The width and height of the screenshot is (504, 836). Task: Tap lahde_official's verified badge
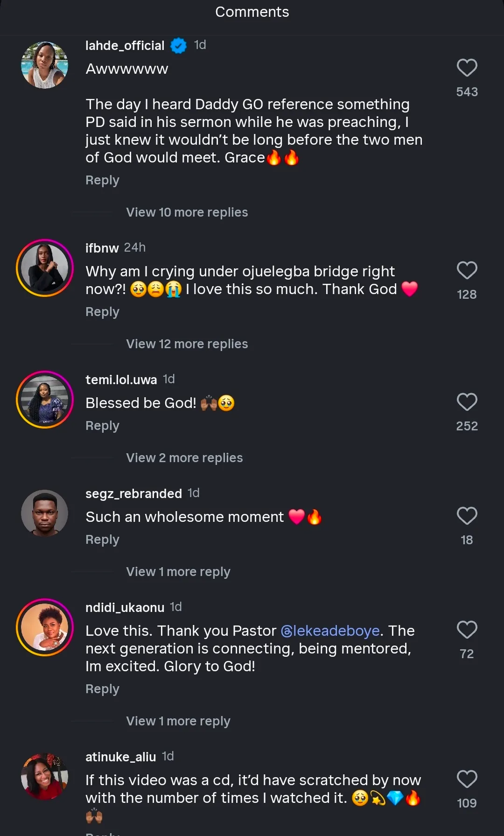tap(178, 46)
